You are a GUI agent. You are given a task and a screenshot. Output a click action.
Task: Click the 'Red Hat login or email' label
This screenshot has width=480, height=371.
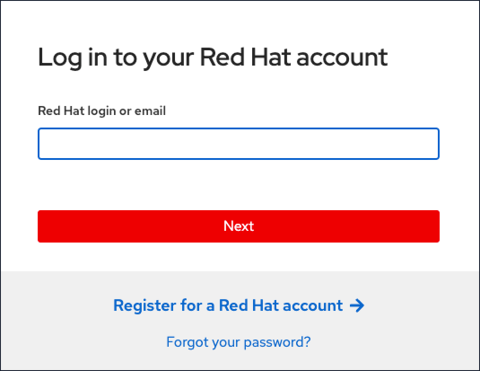102,111
